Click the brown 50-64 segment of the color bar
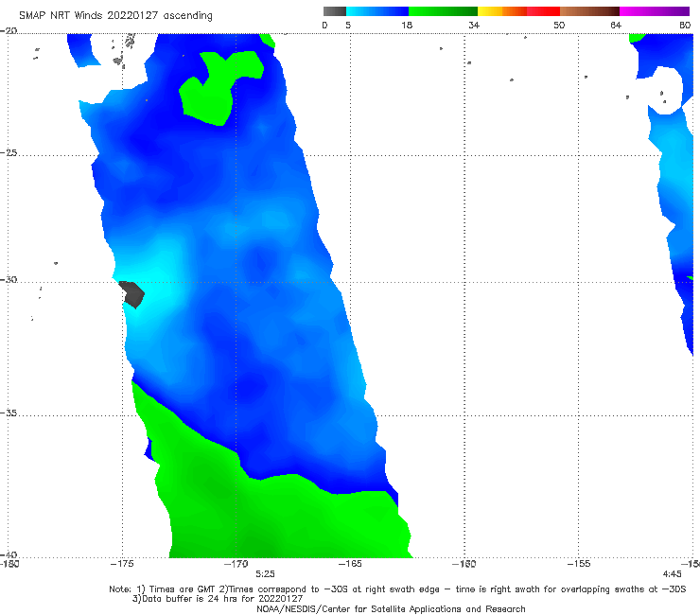The height and width of the screenshot is (615, 700). 589,11
